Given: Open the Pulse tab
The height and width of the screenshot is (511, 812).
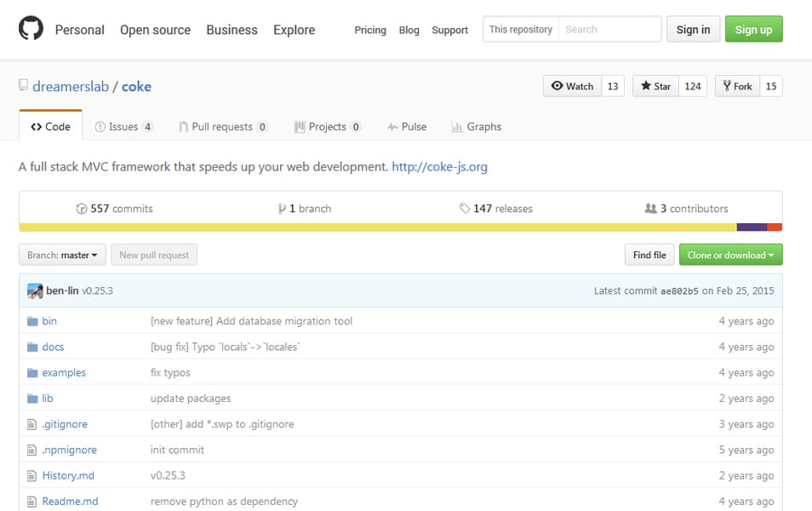Looking at the screenshot, I should click(x=407, y=126).
